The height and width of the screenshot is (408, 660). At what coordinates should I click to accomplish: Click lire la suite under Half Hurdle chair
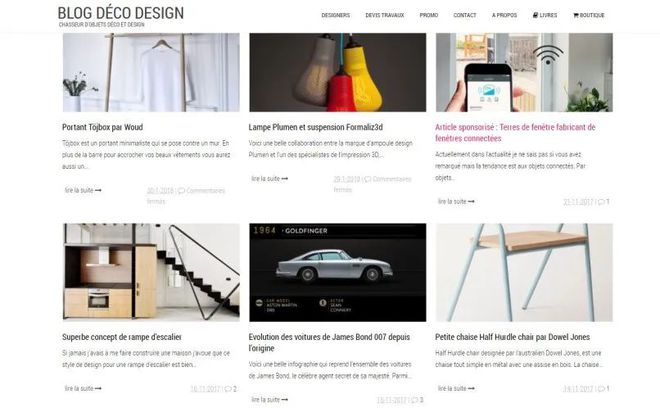(456, 388)
